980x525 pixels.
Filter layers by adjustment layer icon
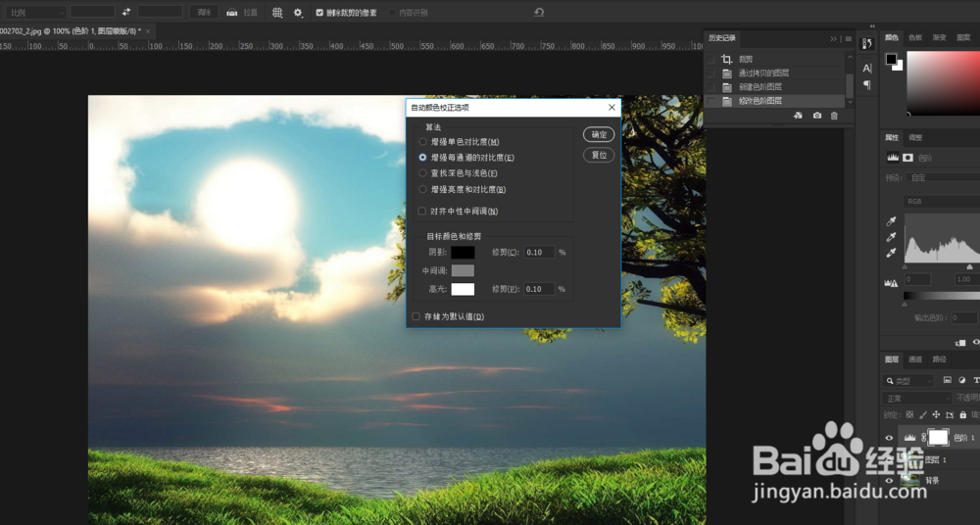point(962,380)
